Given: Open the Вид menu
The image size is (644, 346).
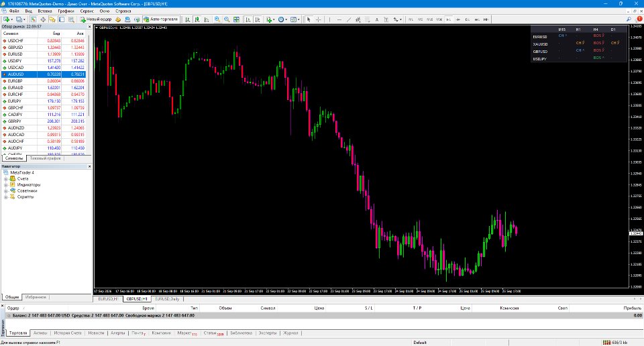Looking at the screenshot, I should point(28,11).
